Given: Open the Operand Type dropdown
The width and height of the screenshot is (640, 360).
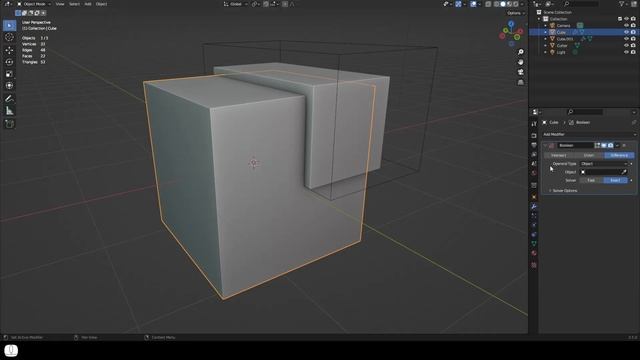Looking at the screenshot, I should click(604, 164).
